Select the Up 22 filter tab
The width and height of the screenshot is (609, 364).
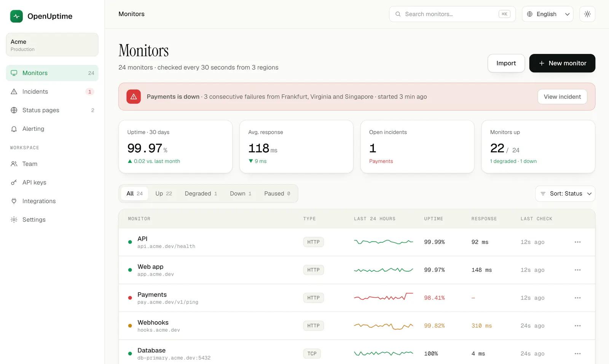tap(164, 194)
